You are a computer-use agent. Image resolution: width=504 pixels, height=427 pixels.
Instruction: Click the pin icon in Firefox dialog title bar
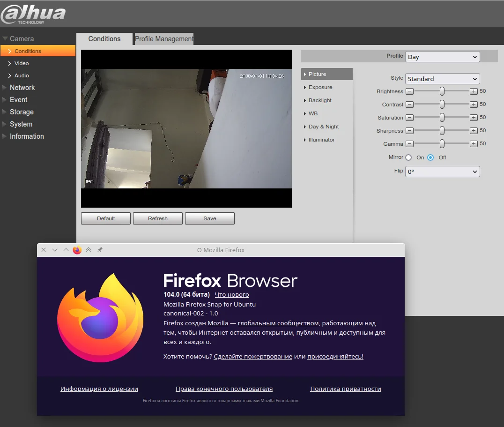pos(100,250)
